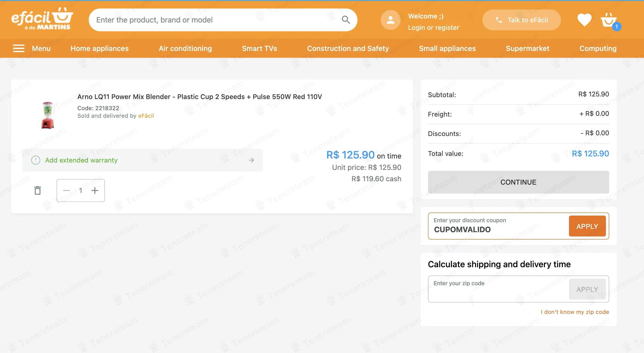Click the Welcome ;) greeting text
644x353 pixels.
click(x=426, y=16)
